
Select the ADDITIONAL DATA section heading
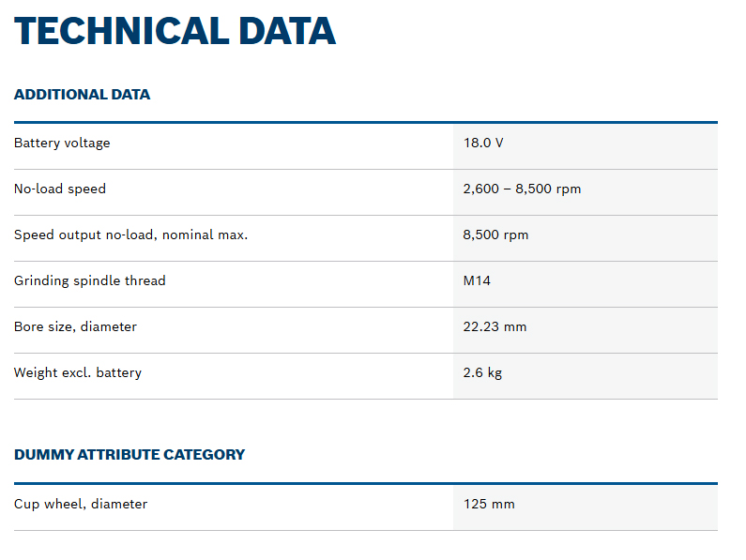[x=82, y=95]
